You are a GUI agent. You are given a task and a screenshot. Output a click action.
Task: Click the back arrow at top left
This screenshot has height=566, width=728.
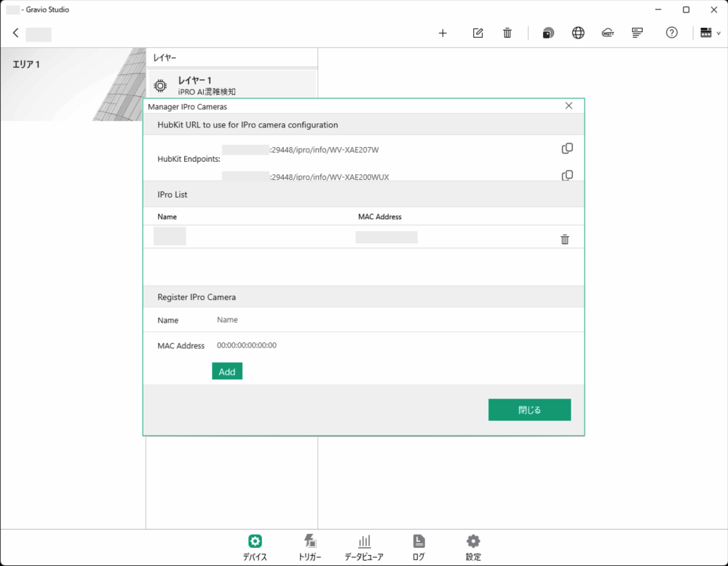[x=15, y=33]
